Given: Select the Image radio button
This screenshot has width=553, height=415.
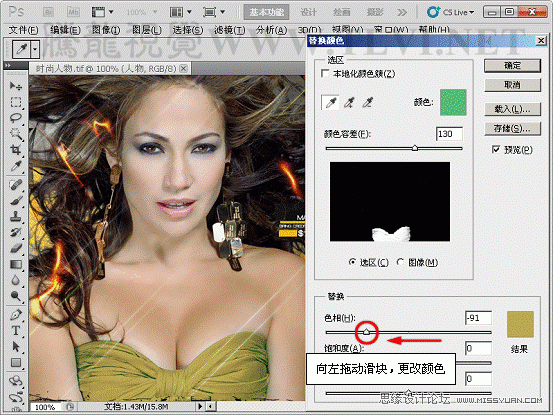Looking at the screenshot, I should 400,262.
